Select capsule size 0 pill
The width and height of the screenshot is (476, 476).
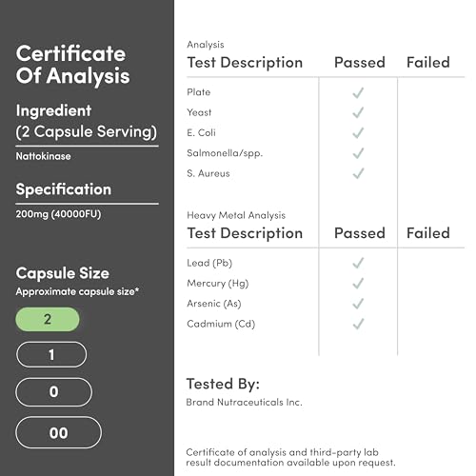click(53, 392)
